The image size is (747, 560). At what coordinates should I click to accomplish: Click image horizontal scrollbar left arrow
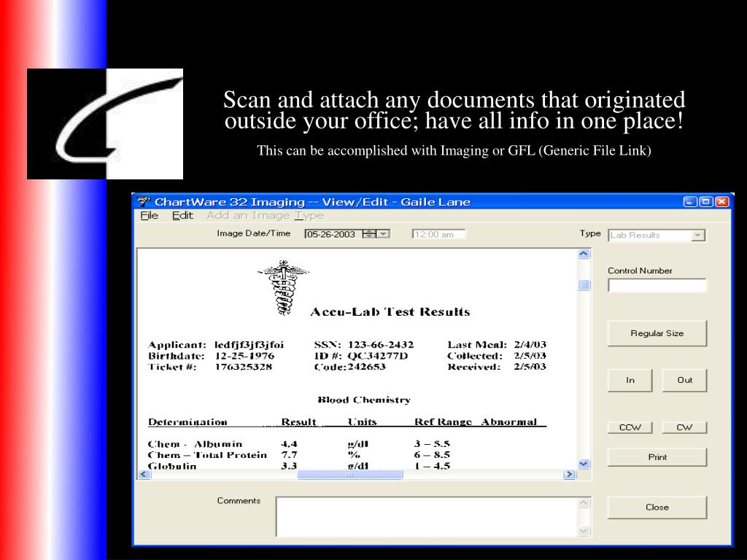(x=144, y=474)
